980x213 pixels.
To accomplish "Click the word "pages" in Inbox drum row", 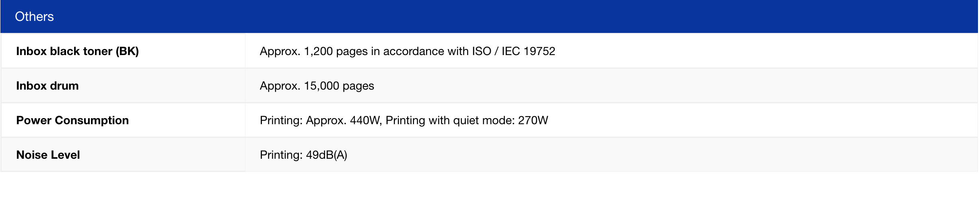I will (358, 86).
